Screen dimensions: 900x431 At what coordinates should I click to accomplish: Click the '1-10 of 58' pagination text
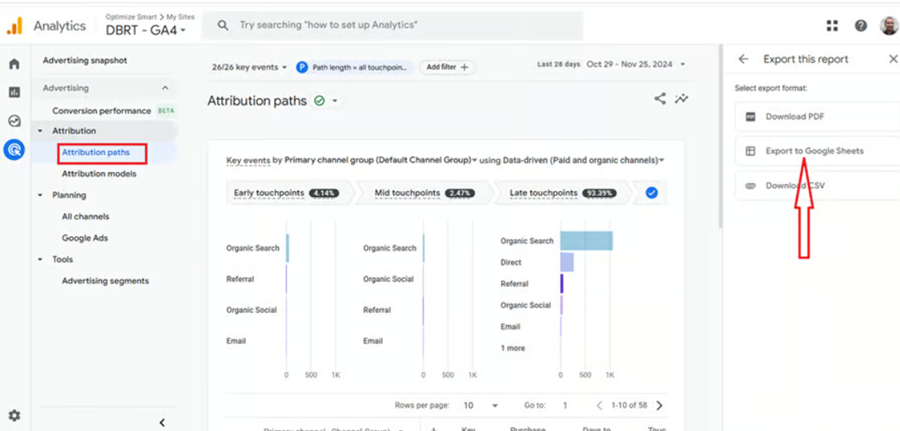coord(629,406)
